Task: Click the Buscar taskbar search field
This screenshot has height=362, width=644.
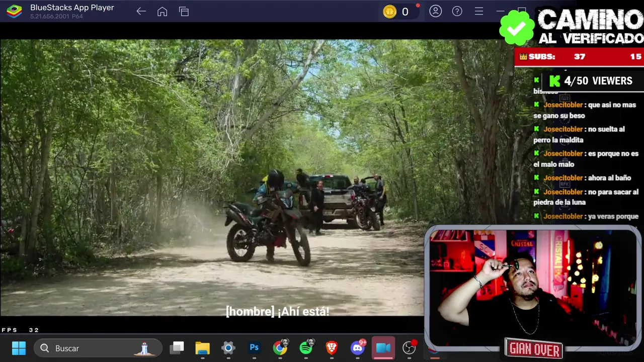Action: (98, 348)
